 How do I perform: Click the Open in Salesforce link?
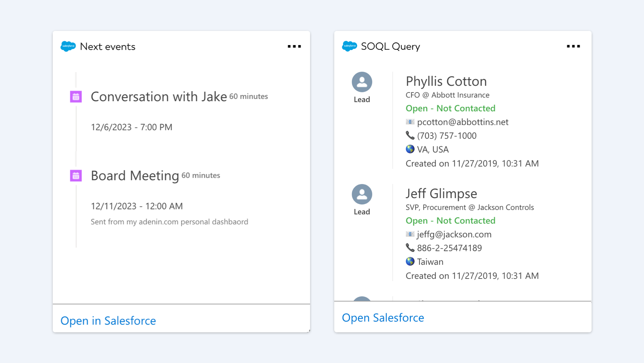(x=108, y=320)
